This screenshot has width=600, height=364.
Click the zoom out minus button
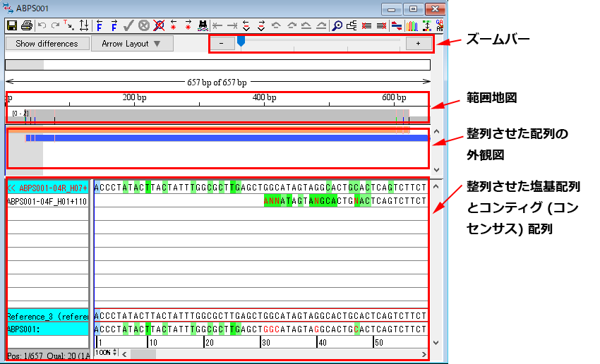click(x=222, y=44)
